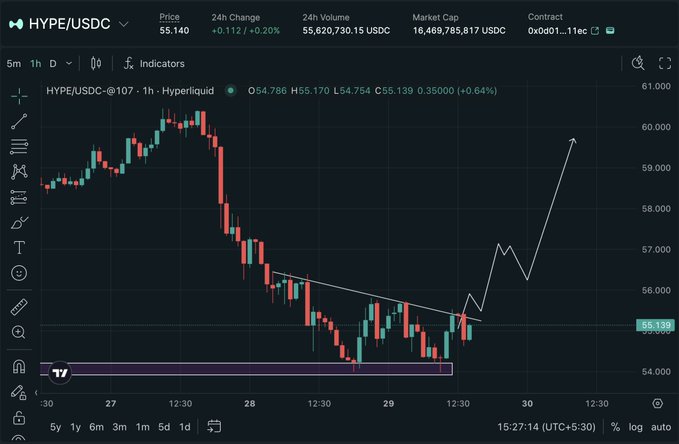Click the 24h Volume value

346,31
